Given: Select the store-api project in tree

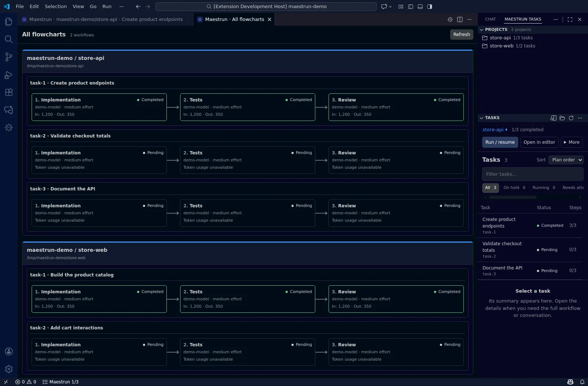Looking at the screenshot, I should (x=533, y=38).
